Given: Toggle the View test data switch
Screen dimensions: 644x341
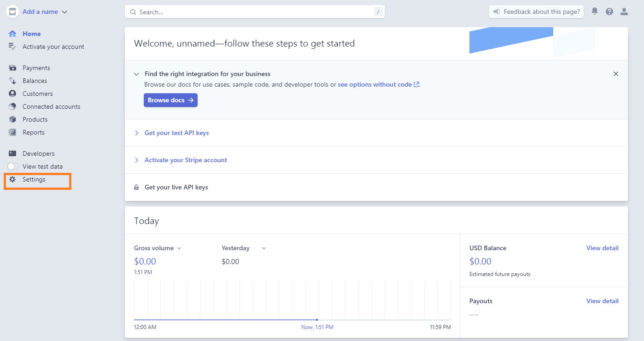Looking at the screenshot, I should pyautogui.click(x=13, y=166).
